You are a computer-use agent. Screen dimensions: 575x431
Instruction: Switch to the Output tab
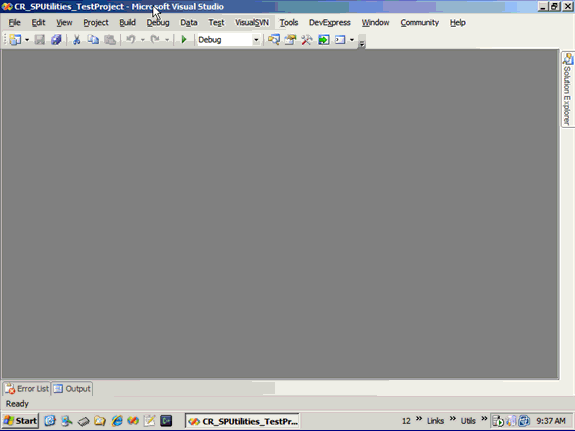(x=72, y=388)
